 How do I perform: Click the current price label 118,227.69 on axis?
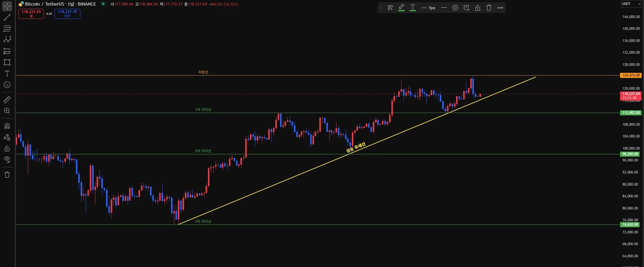click(631, 96)
